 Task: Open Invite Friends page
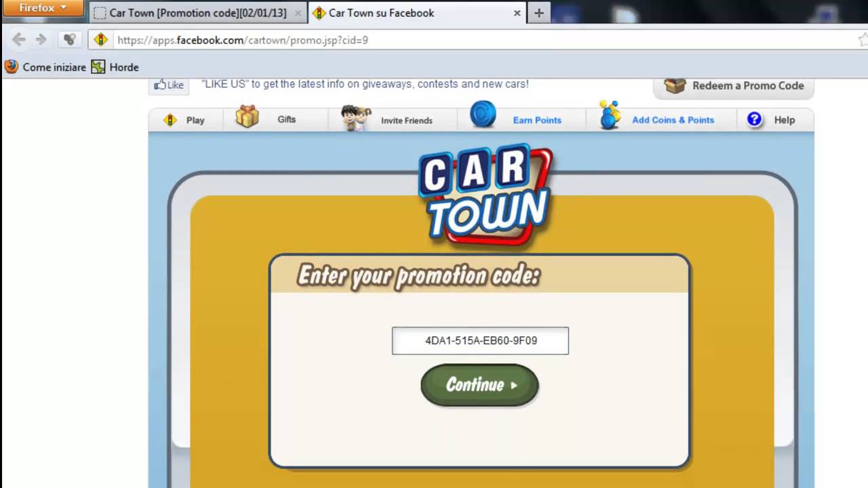pyautogui.click(x=406, y=121)
